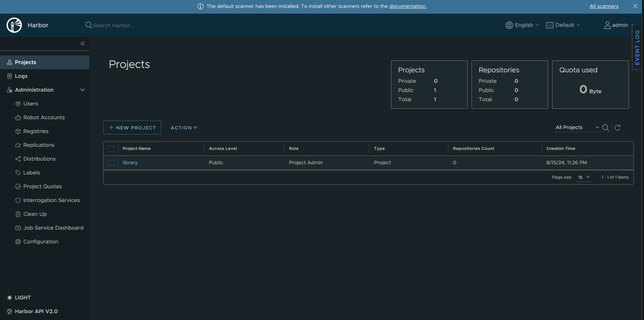This screenshot has width=644, height=320.
Task: Open Distributions page
Action: click(x=39, y=159)
